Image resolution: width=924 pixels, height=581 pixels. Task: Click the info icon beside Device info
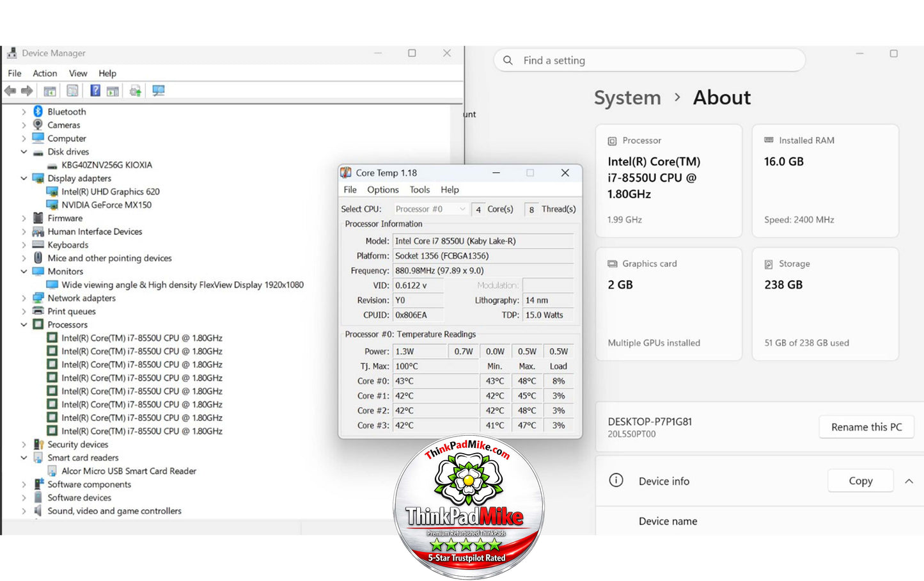[616, 481]
